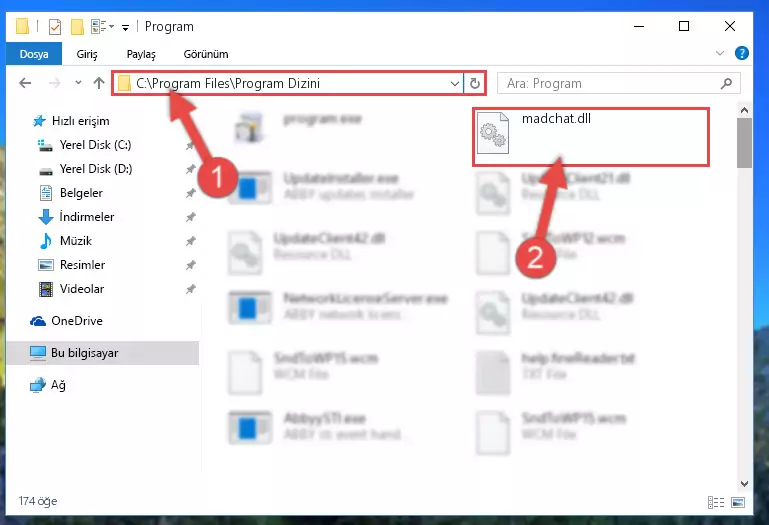Viewport: 769px width, 525px height.
Task: Click the Back navigation arrow
Action: coord(25,83)
